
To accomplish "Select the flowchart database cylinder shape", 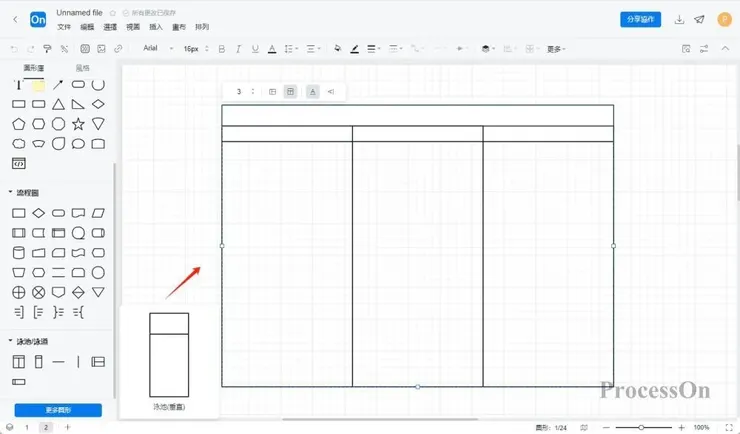I will pyautogui.click(x=18, y=253).
